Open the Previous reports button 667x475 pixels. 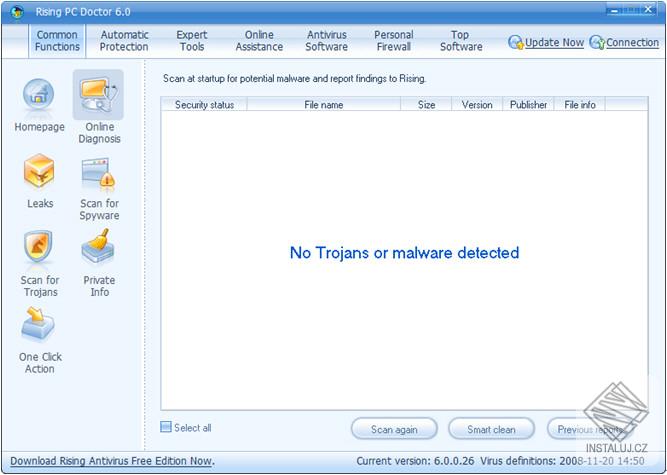coord(591,429)
